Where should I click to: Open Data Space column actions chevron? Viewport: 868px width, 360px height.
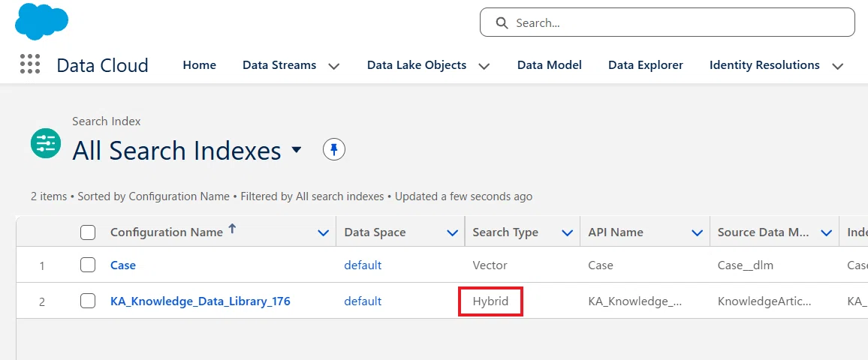(x=452, y=233)
